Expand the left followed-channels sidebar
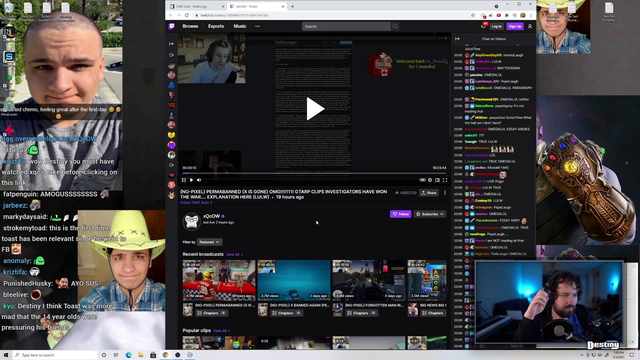 (x=171, y=44)
